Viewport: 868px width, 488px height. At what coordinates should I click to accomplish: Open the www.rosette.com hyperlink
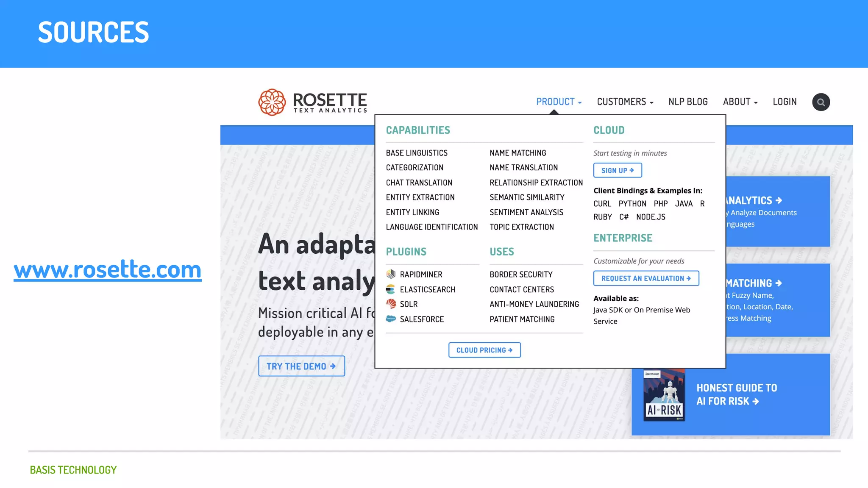108,269
